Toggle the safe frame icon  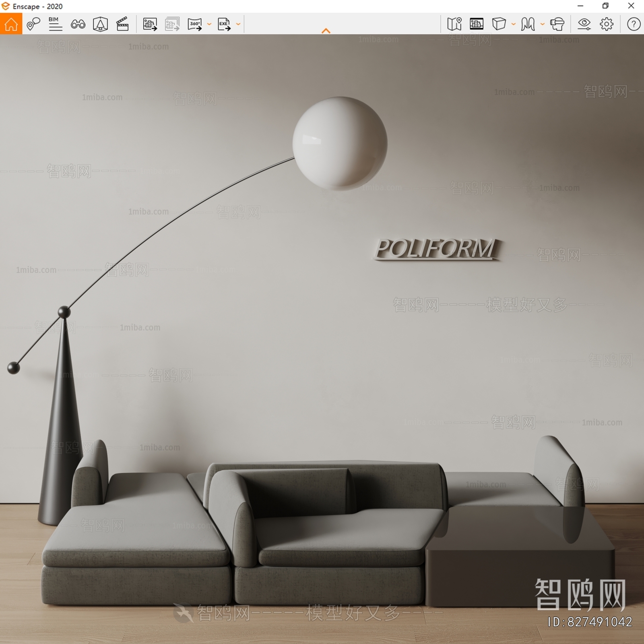tap(477, 24)
